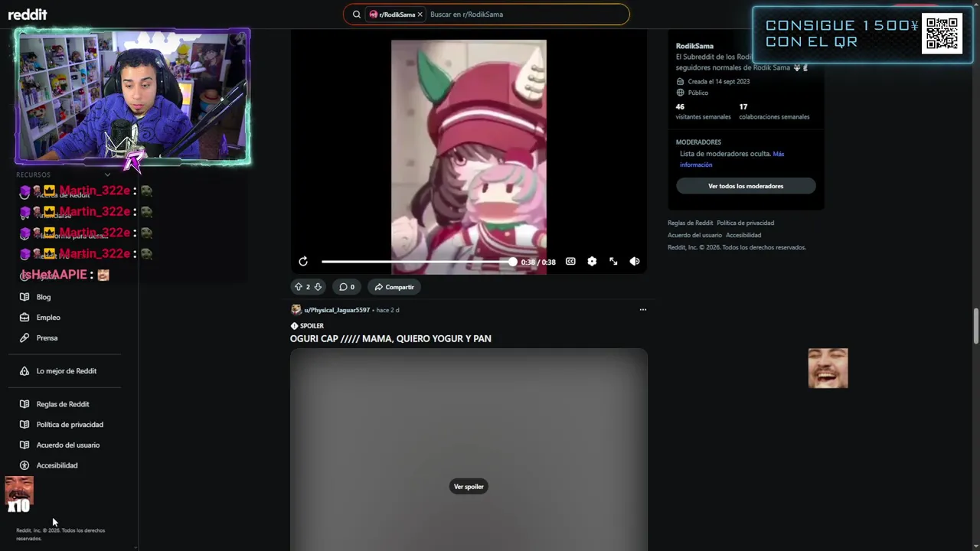Click Ver todos los moderadores
This screenshot has width=980, height=551.
point(746,186)
